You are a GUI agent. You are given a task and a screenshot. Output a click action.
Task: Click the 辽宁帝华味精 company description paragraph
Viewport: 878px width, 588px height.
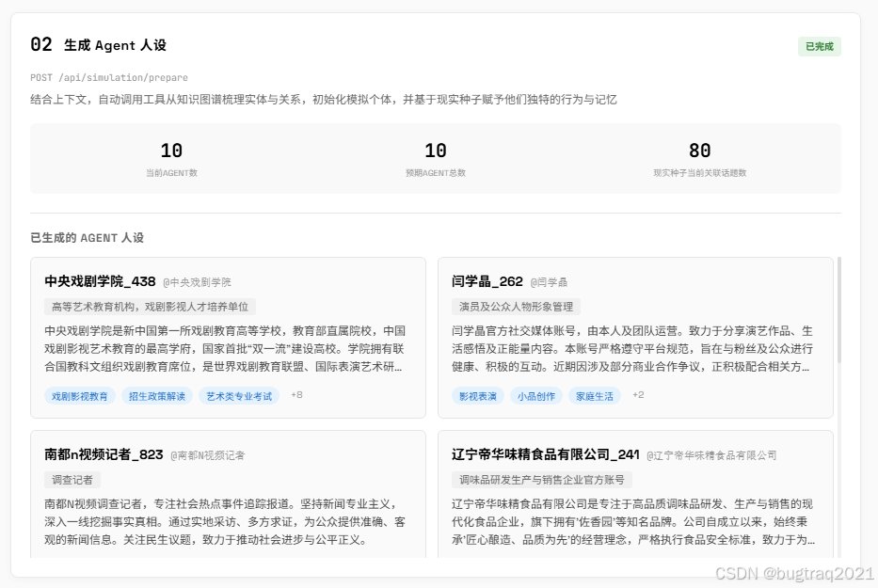click(x=632, y=521)
